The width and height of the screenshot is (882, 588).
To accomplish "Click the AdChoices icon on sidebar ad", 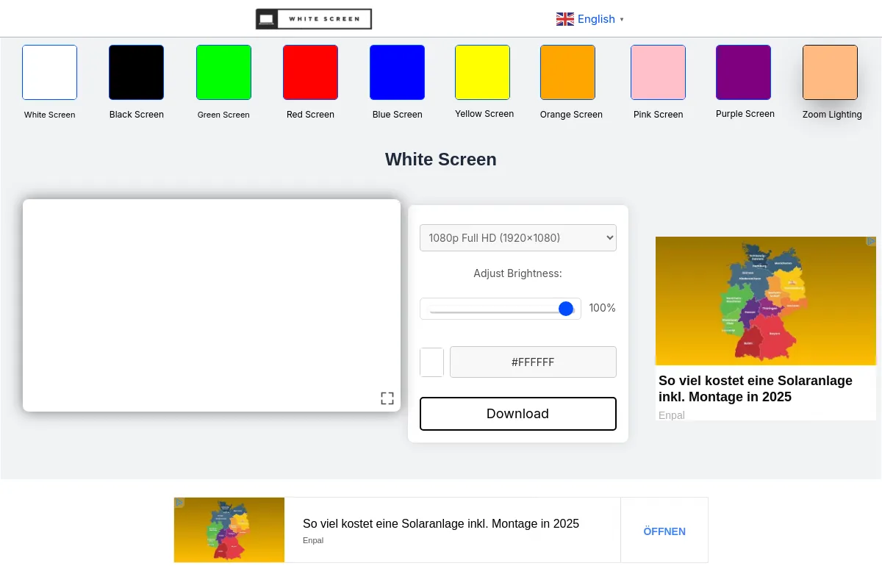I will point(871,241).
